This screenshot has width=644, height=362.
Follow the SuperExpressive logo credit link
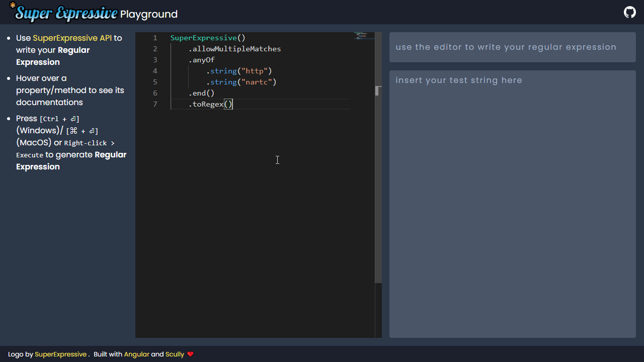61,354
